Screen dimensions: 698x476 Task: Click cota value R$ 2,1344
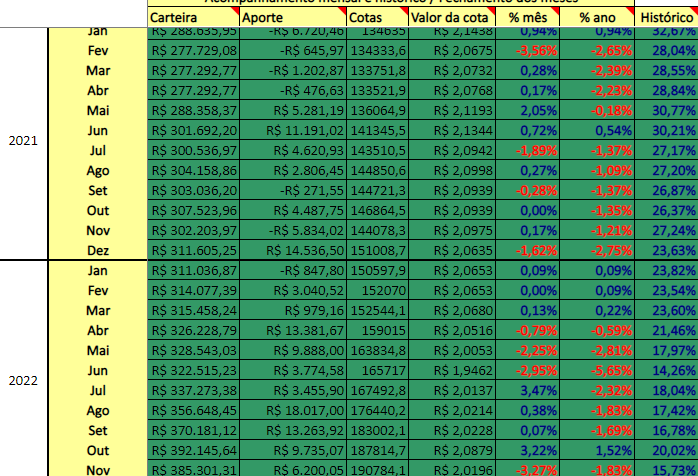(x=452, y=131)
